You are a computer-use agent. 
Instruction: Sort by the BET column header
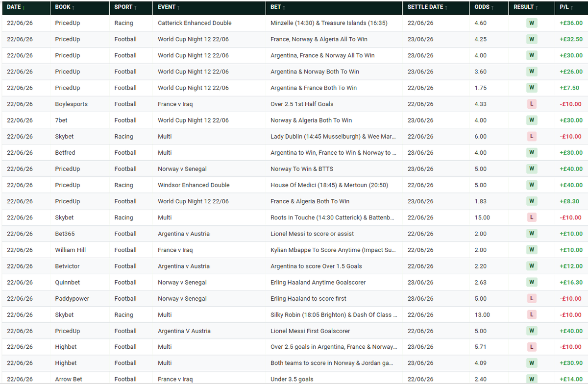tap(278, 7)
